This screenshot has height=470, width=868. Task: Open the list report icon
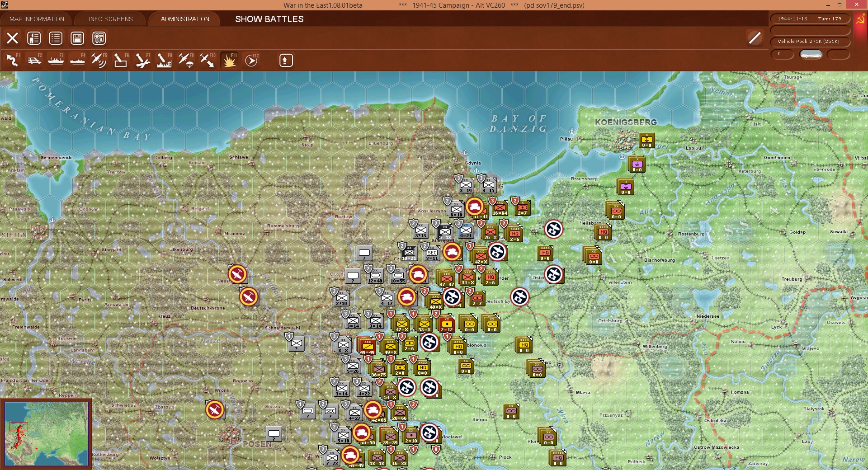pos(56,38)
